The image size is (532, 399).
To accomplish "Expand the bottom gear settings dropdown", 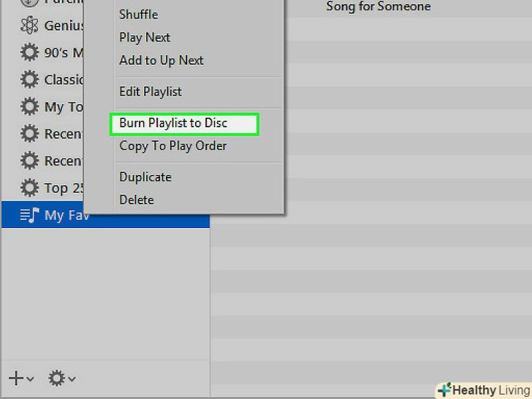I will (61, 379).
